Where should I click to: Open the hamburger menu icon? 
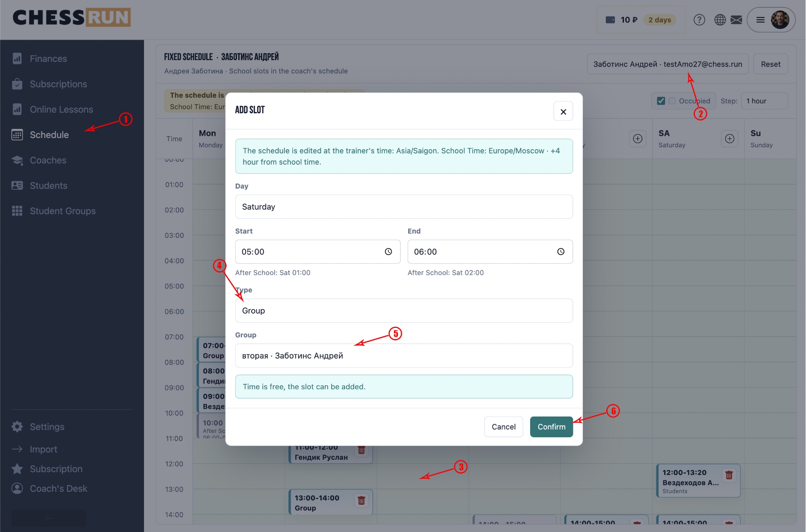pyautogui.click(x=761, y=20)
